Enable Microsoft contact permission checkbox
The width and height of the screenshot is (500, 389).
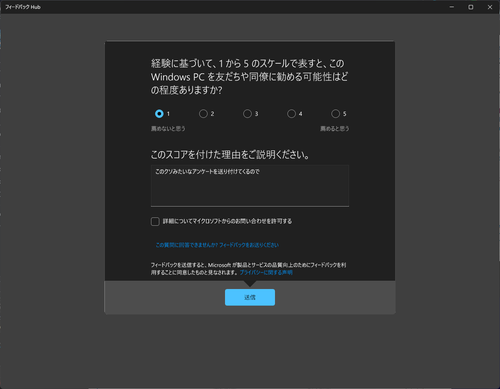pos(155,221)
